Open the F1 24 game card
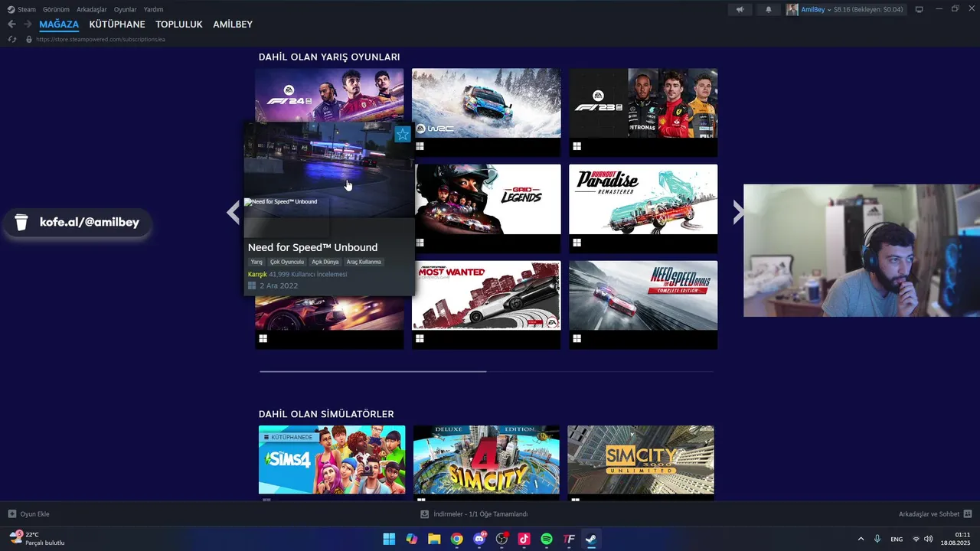980x551 pixels. tap(329, 95)
